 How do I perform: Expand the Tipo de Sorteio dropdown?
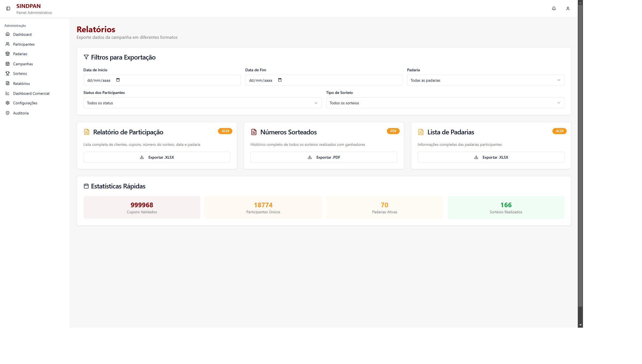pyautogui.click(x=445, y=103)
